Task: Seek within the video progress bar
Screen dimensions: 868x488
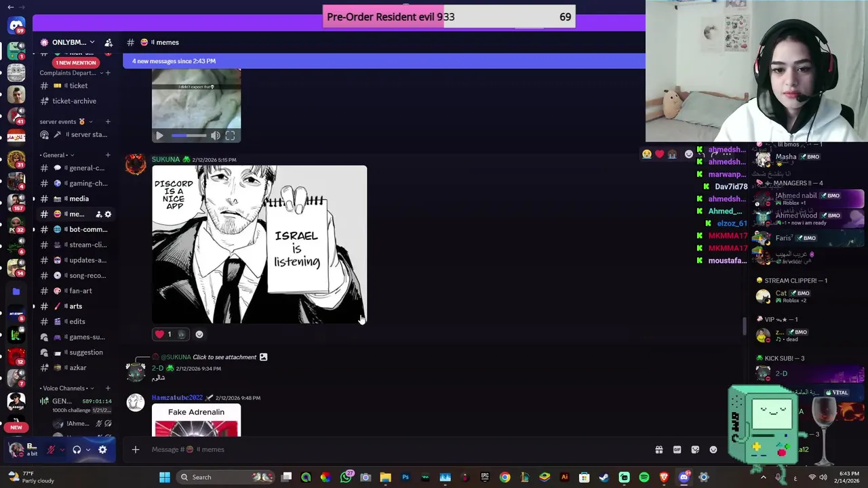Action: click(x=189, y=136)
